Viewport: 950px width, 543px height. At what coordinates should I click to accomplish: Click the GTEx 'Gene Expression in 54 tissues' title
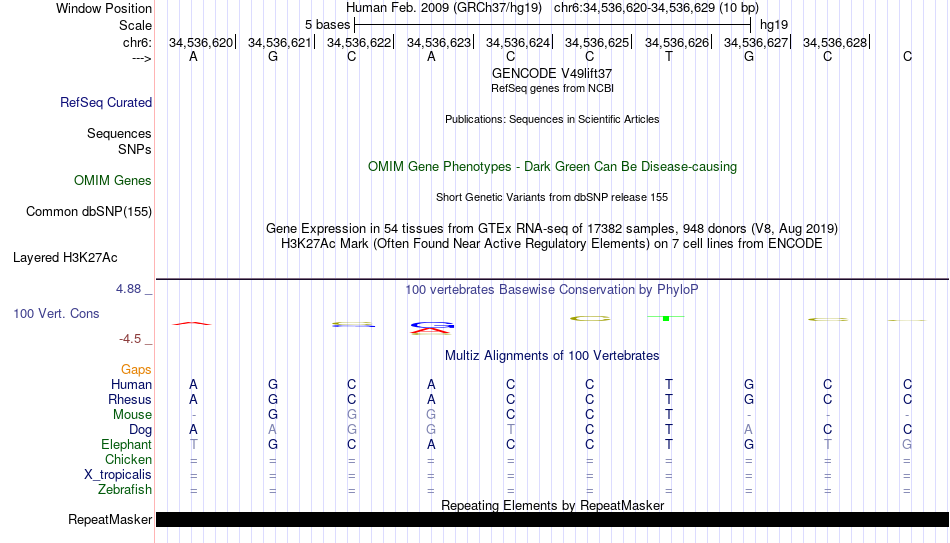point(552,228)
